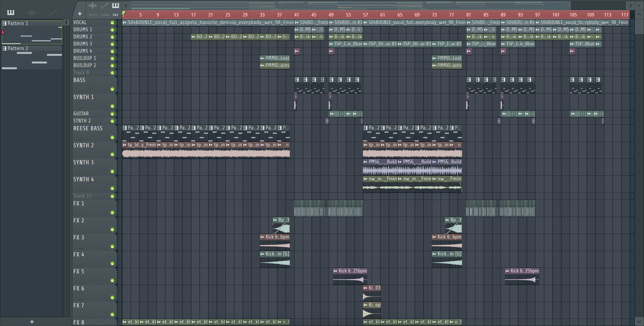Open menu of first PMMD..ains buildup clip
The width and height of the screenshot is (644, 326).
(x=262, y=66)
